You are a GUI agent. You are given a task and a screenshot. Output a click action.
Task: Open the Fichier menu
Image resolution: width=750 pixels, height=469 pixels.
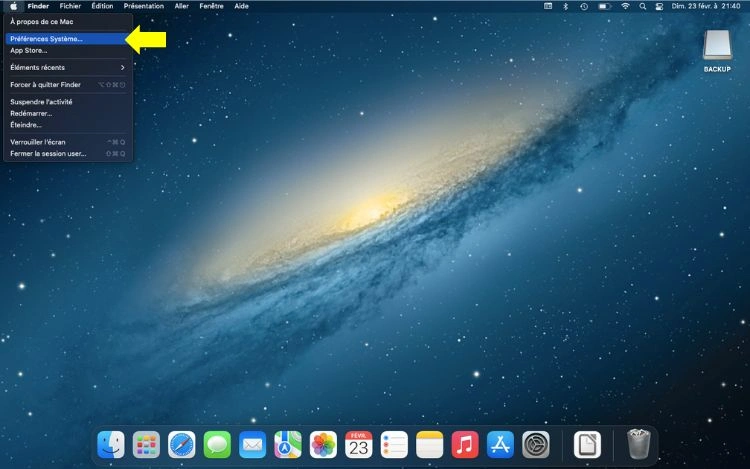point(70,6)
